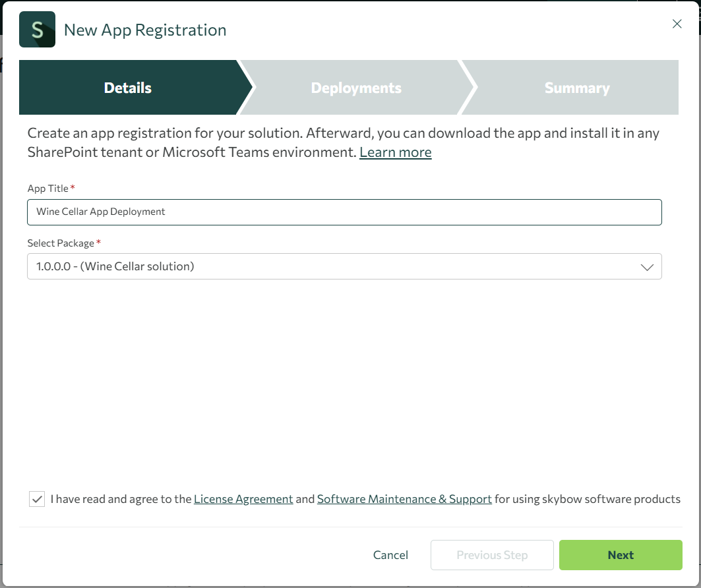Switch to the Details tab
The image size is (701, 588).
click(x=127, y=87)
